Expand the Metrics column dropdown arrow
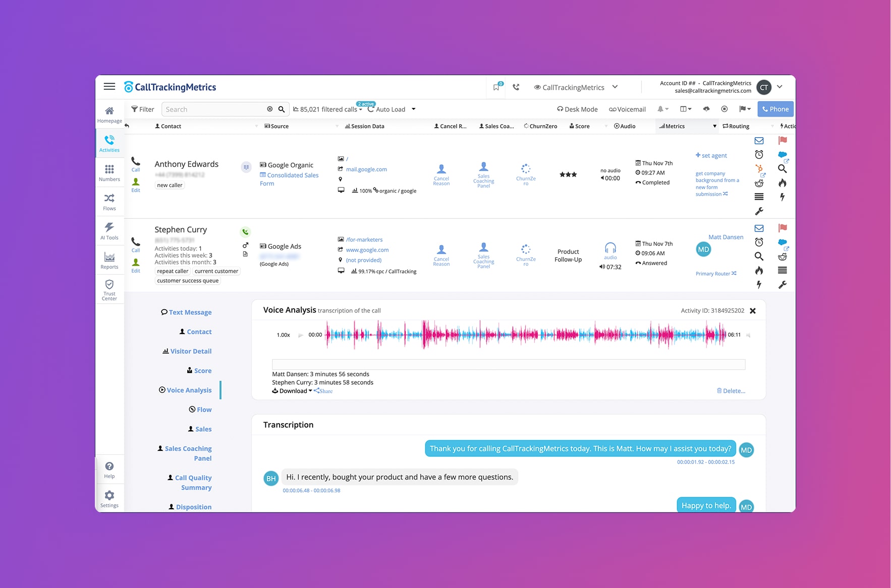 714,126
